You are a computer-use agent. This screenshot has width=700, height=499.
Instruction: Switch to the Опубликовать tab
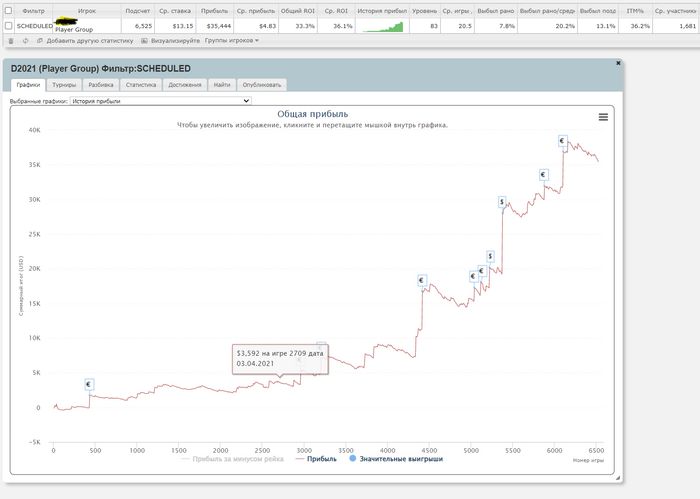tap(262, 85)
